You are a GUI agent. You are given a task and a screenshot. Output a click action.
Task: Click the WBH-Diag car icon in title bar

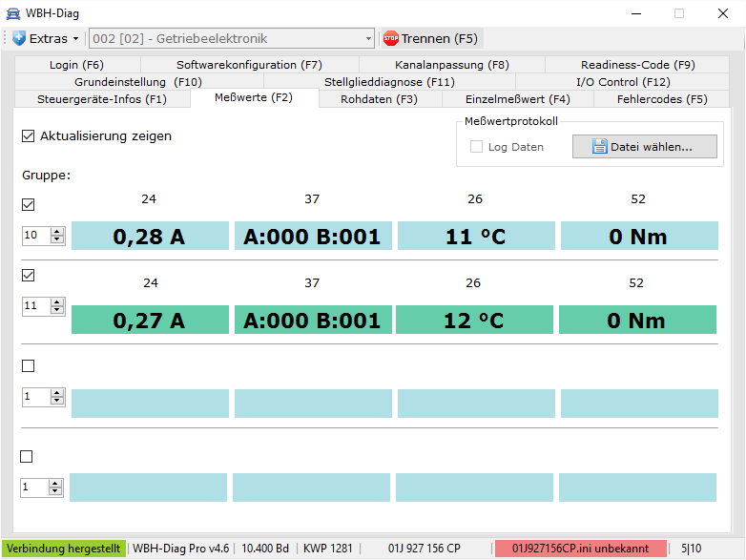[x=12, y=13]
